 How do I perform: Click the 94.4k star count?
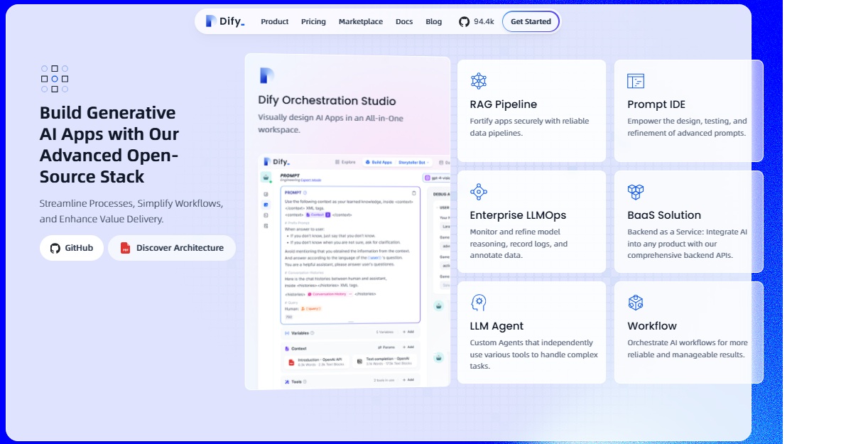coord(484,21)
